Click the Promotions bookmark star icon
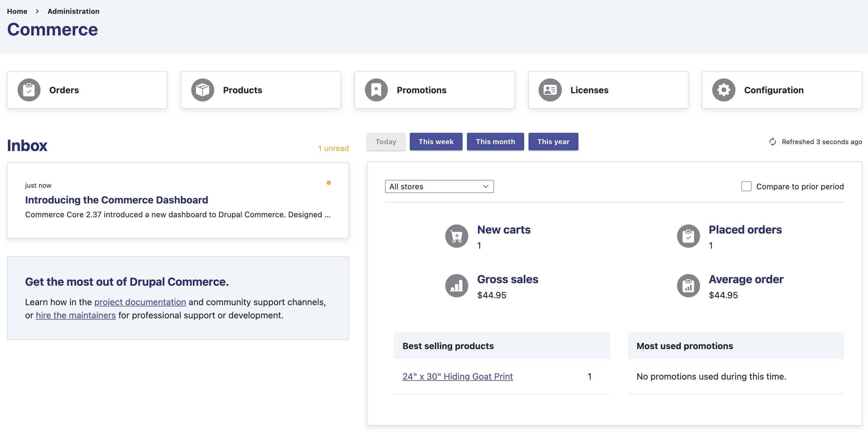868x432 pixels. (x=376, y=90)
